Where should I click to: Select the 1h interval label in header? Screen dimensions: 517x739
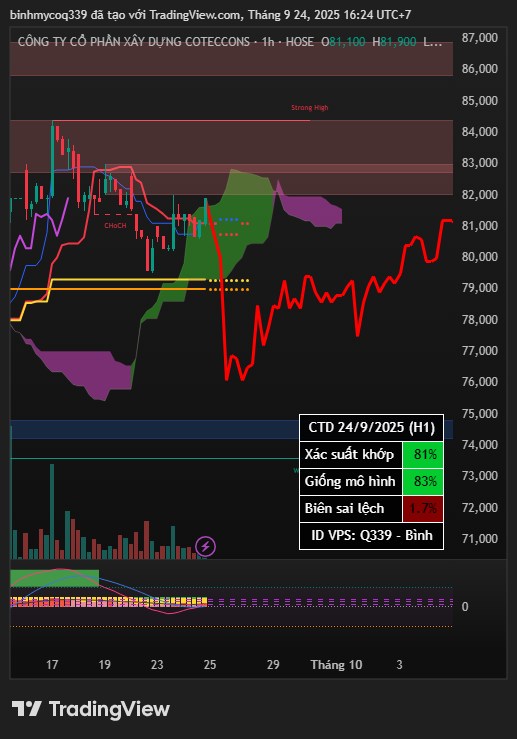[x=268, y=42]
